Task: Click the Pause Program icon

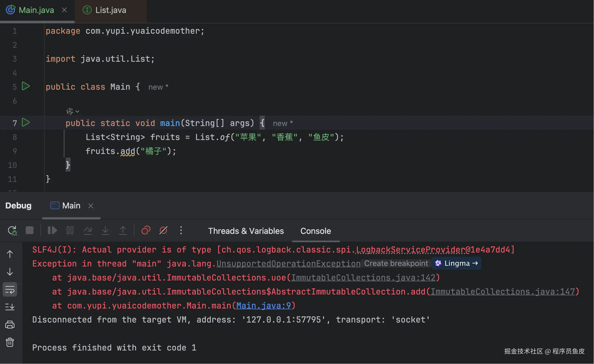Action: click(70, 230)
